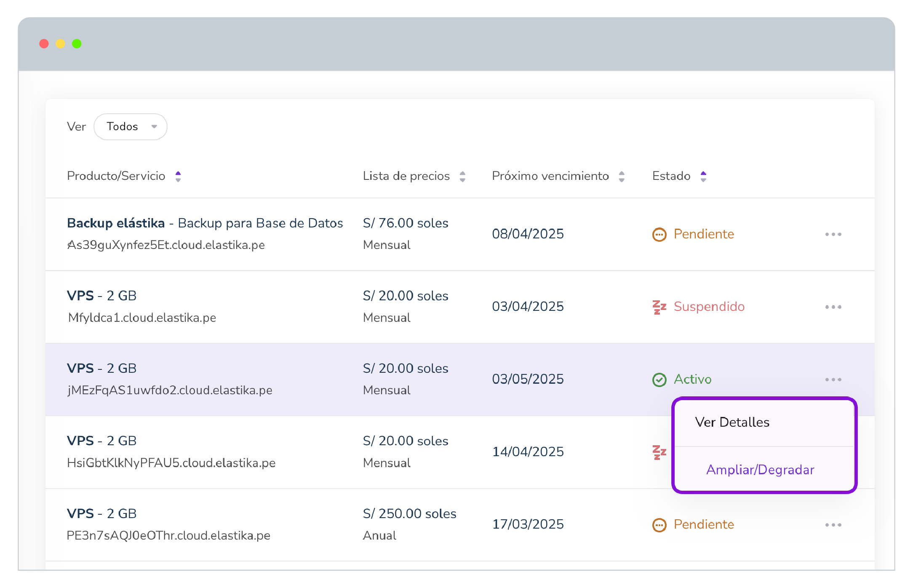Screen dimensions: 913x588
Task: Open jMEzFqAS1uwfdo2.cloud.elastika.pe domain row
Action: [x=170, y=390]
